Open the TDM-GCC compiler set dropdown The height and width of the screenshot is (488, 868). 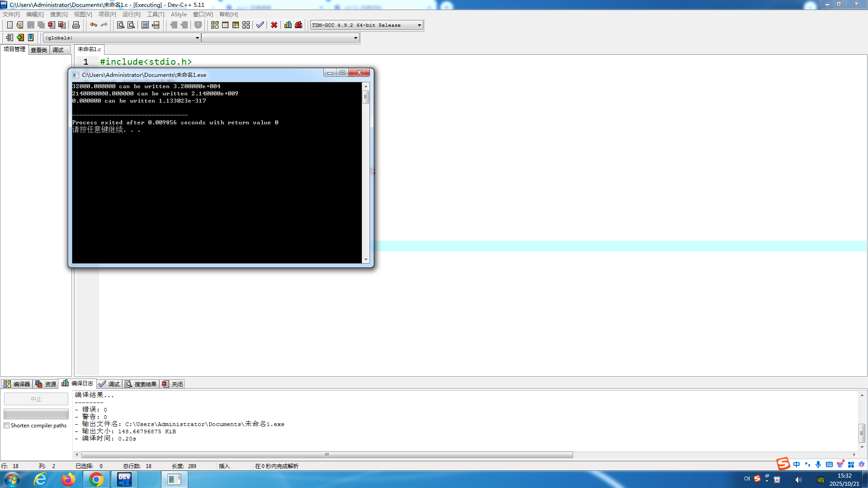pyautogui.click(x=419, y=25)
